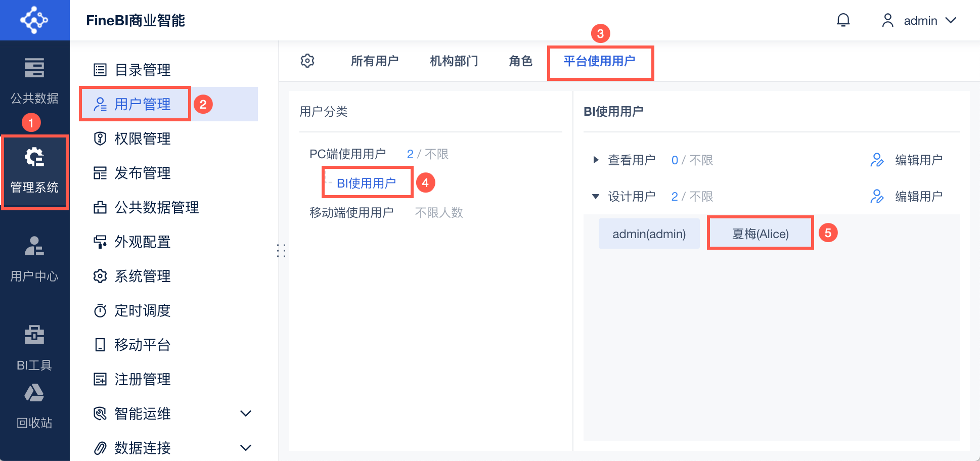
Task: Expand the 数据连接 menu
Action: coord(246,448)
